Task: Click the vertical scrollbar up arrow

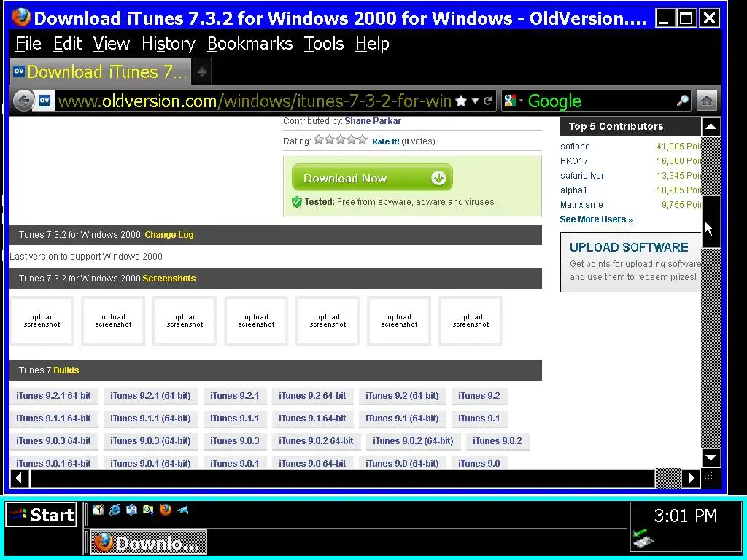Action: pos(711,127)
